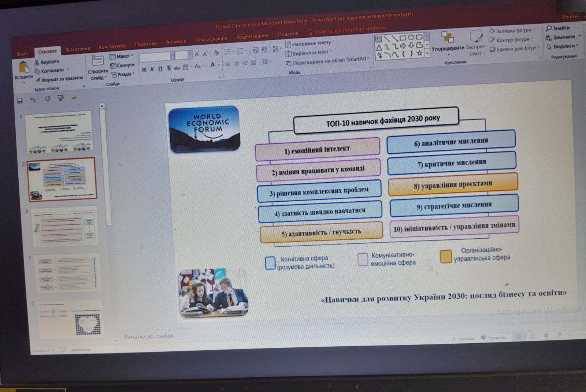Toggle text shadow S formatting
Image resolution: width=586 pixels, height=392 pixels.
pyautogui.click(x=168, y=68)
